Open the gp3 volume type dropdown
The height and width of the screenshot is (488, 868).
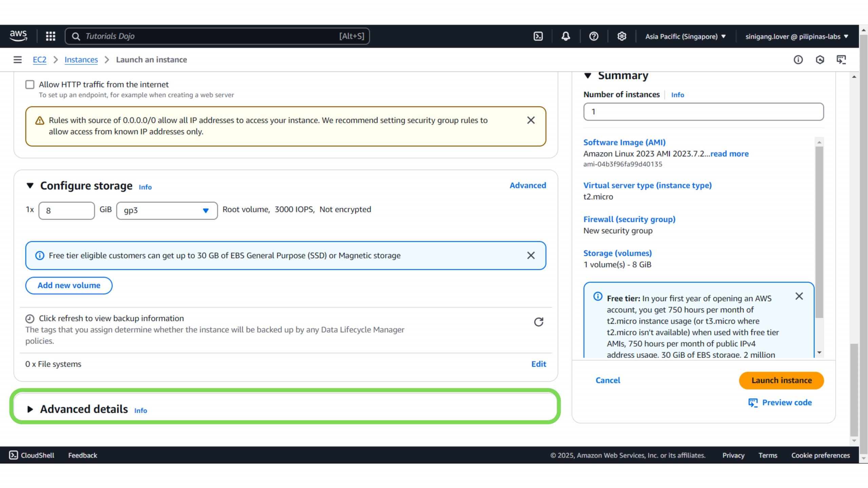point(167,210)
